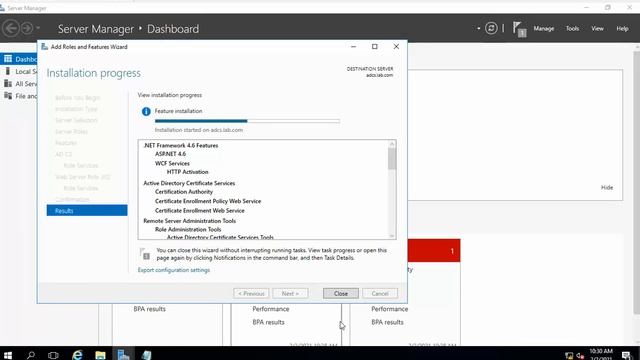Click BPA results in the middle dashboard tile
Screen dimensions: 640x360
tap(268, 322)
